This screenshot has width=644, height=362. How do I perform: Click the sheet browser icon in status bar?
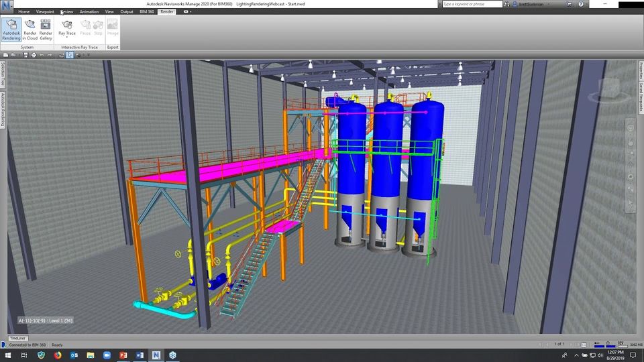coord(584,345)
